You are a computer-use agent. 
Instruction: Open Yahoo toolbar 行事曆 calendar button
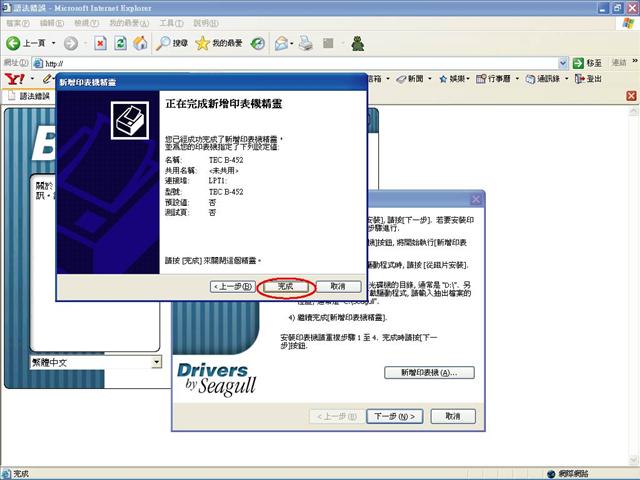tap(493, 79)
